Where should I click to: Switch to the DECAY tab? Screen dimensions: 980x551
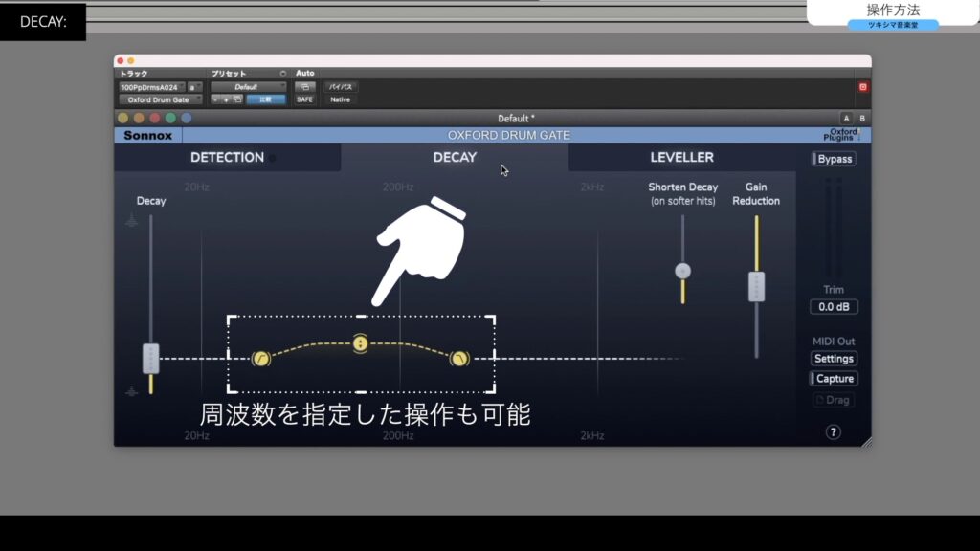tap(455, 158)
